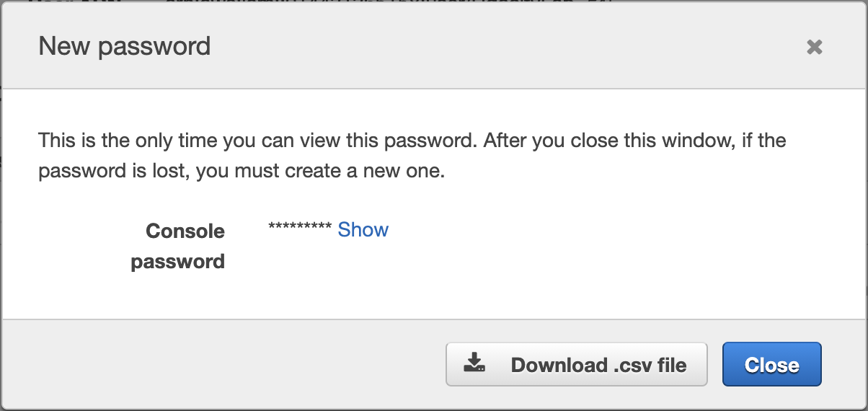Click the download tray icon in the csv button

click(474, 363)
